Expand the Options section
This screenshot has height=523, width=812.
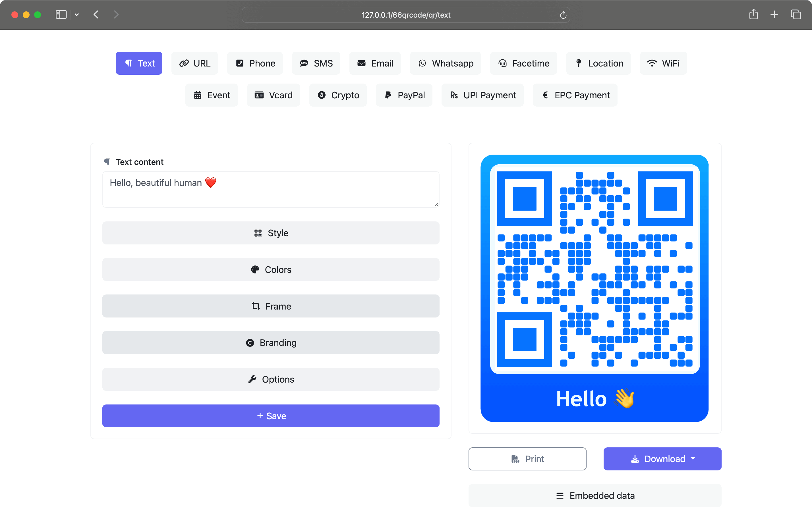pos(271,379)
